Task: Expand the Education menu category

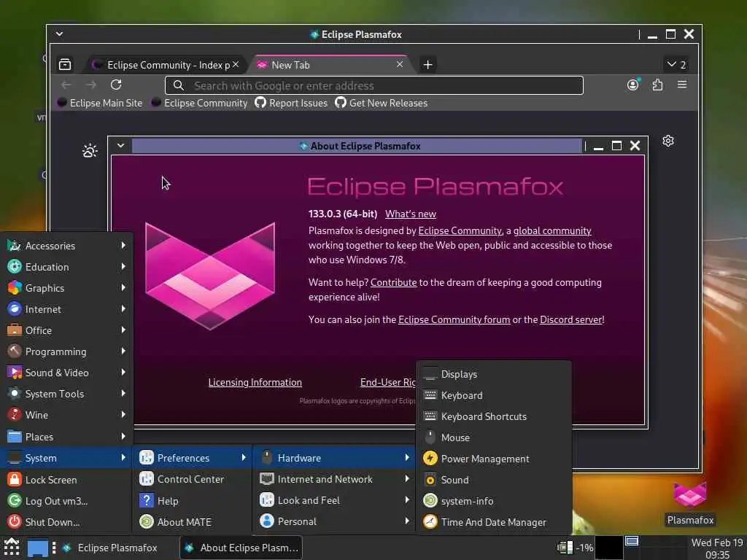Action: tap(66, 267)
